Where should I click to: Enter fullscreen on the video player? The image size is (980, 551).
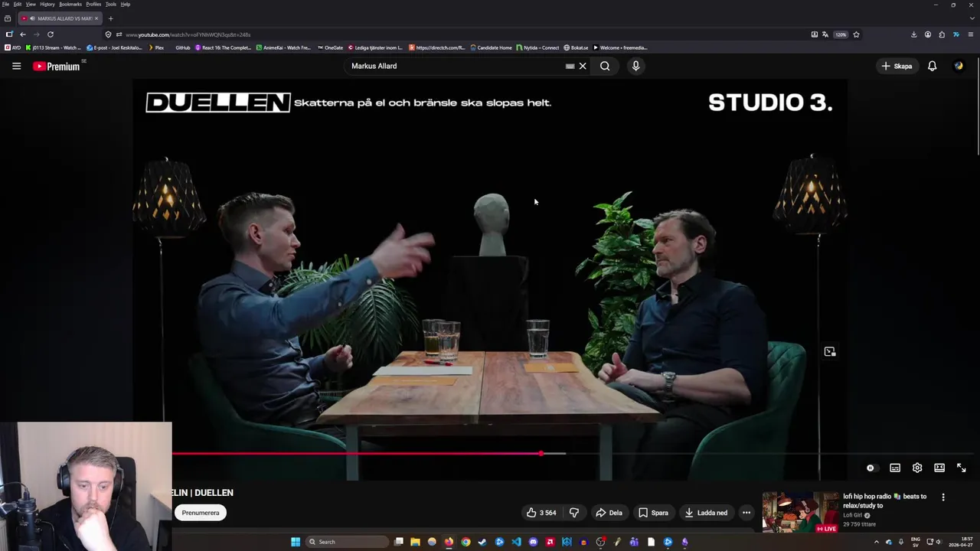click(962, 468)
